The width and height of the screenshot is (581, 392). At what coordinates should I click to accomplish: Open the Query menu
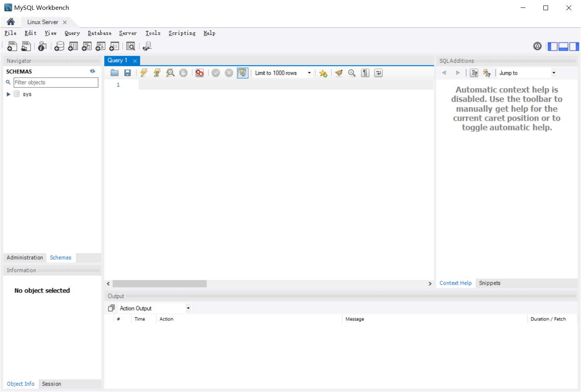(72, 33)
